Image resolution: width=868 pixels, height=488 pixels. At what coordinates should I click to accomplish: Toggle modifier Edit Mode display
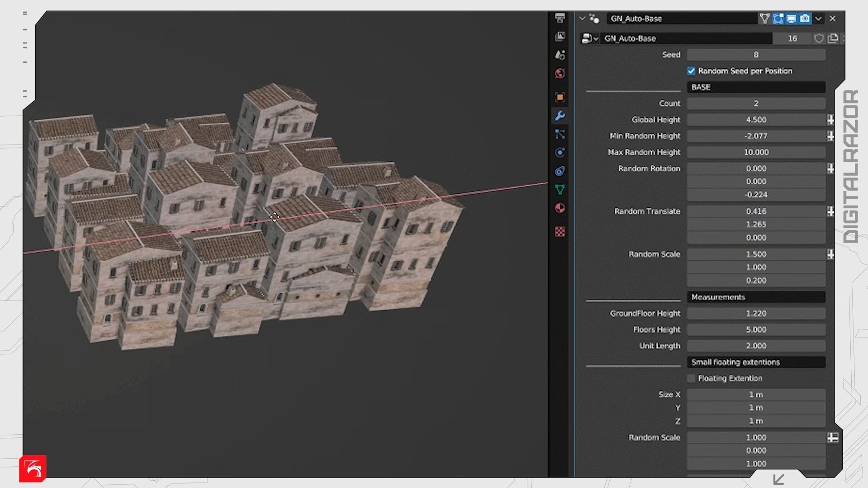(x=778, y=19)
